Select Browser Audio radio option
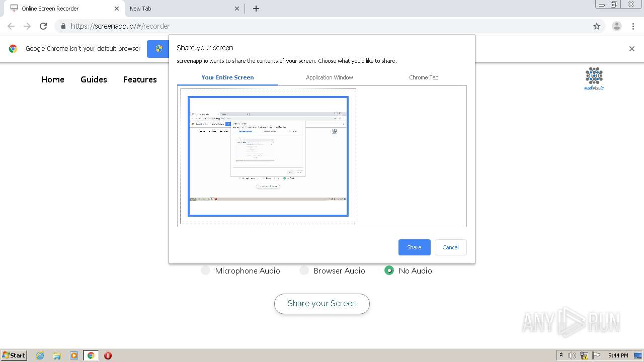Viewport: 644px width, 362px height. 304,270
